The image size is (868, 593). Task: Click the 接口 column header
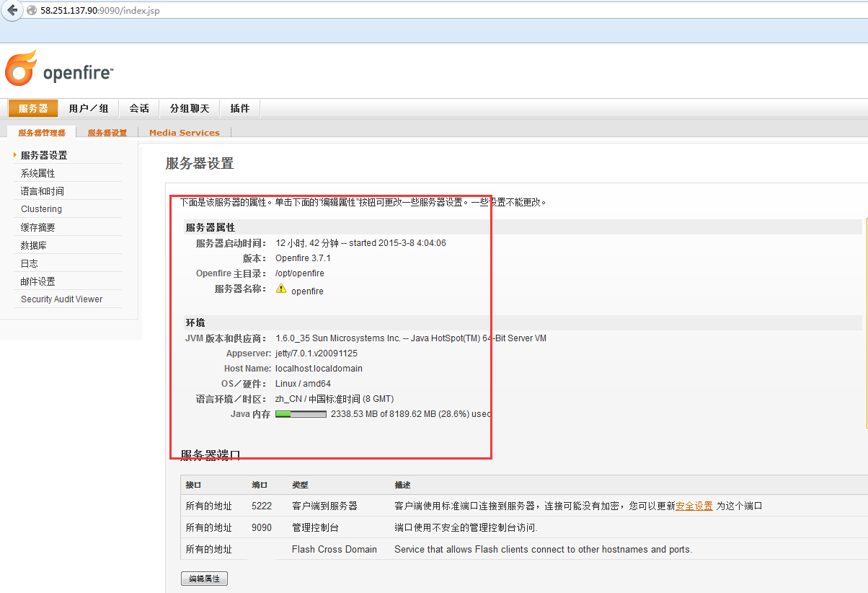click(194, 485)
